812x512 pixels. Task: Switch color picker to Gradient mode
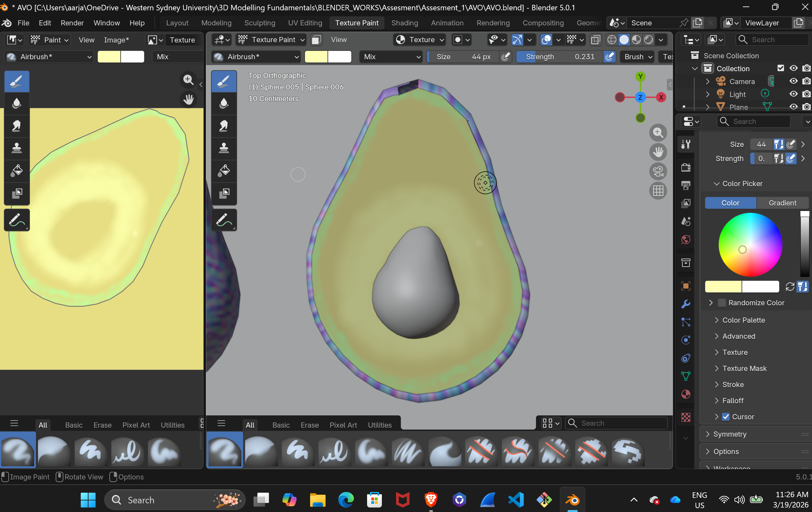[x=782, y=203]
